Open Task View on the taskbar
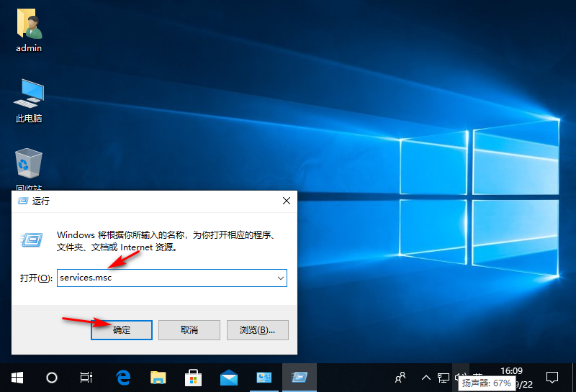The height and width of the screenshot is (392, 576). tap(86, 377)
